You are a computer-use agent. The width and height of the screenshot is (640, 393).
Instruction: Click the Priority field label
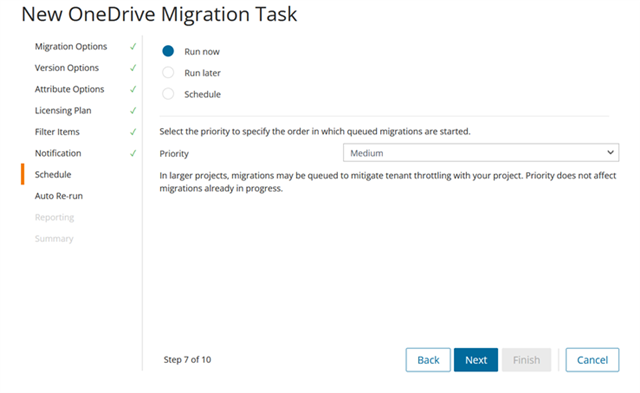[174, 154]
